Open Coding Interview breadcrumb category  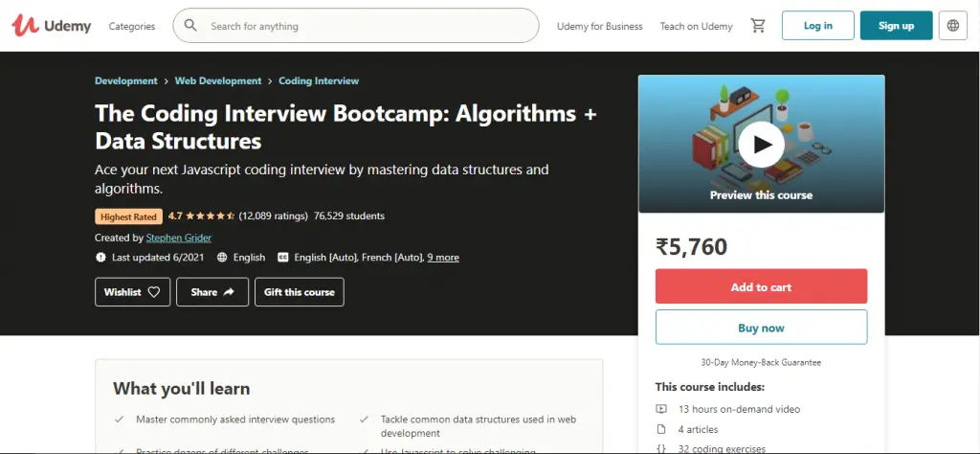pyautogui.click(x=319, y=81)
